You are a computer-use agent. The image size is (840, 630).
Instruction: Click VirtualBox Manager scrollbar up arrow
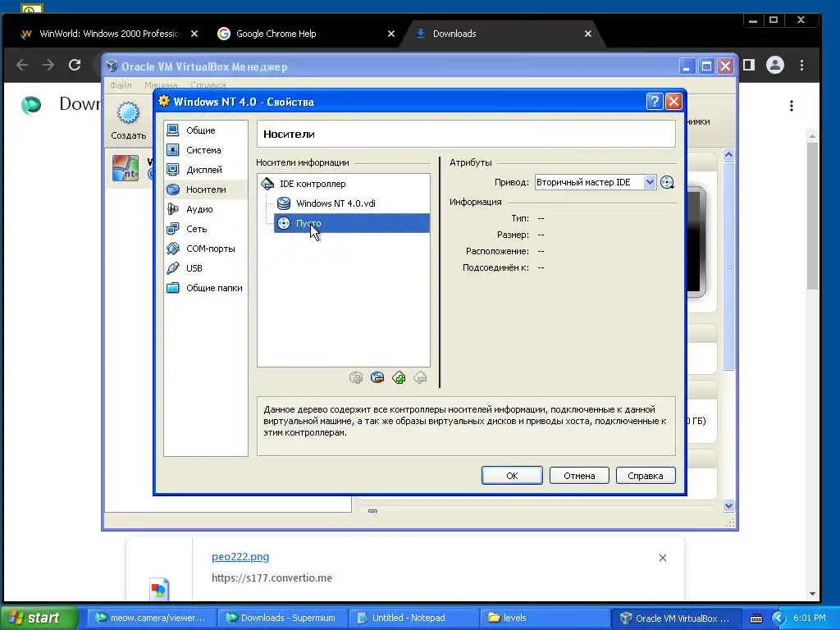(x=728, y=155)
